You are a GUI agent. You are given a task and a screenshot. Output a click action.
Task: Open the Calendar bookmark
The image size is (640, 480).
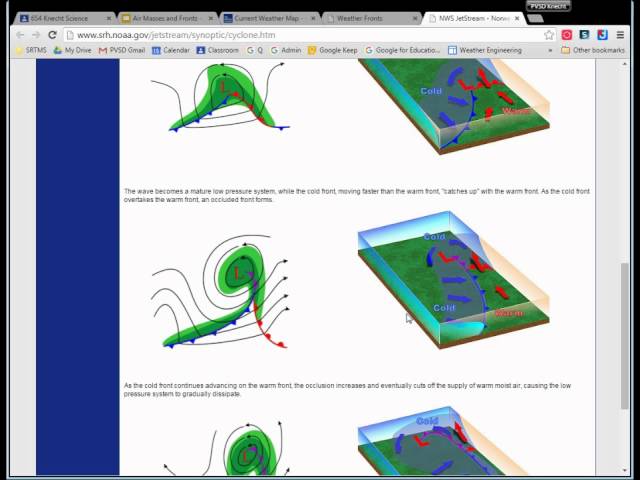pyautogui.click(x=171, y=50)
